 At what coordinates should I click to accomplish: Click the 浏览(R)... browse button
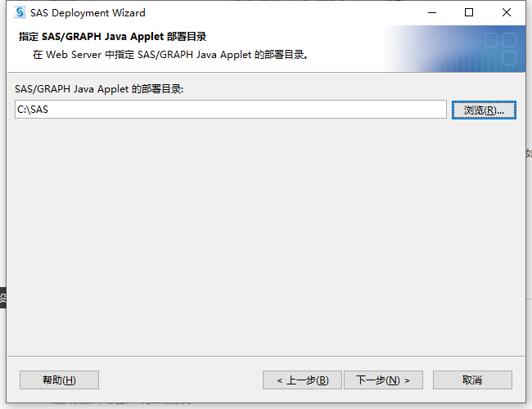(x=484, y=110)
